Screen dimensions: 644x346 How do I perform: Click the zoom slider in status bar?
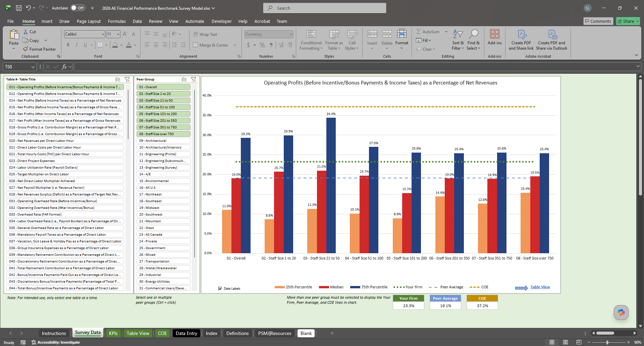click(x=607, y=342)
